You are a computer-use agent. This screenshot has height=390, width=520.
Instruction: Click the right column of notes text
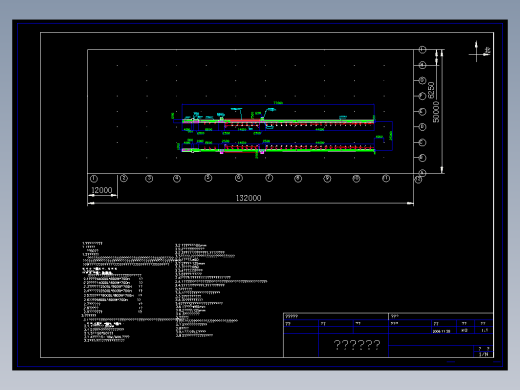(x=221, y=290)
